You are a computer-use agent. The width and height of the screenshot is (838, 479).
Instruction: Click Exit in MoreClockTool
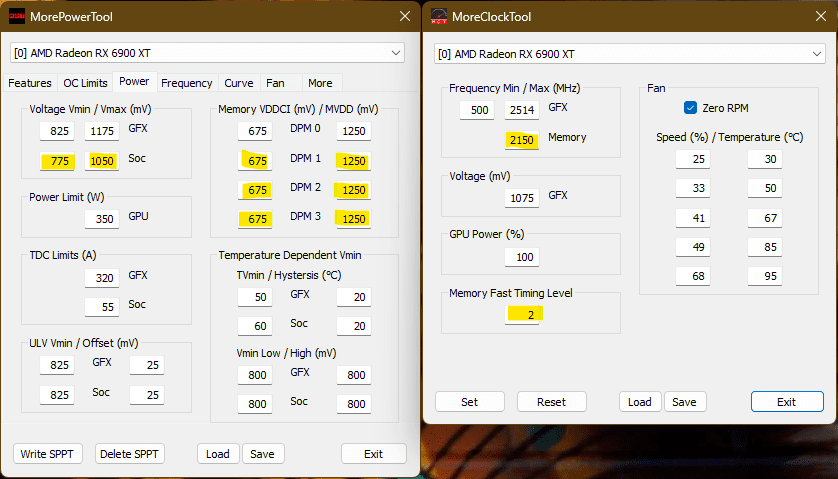click(787, 401)
